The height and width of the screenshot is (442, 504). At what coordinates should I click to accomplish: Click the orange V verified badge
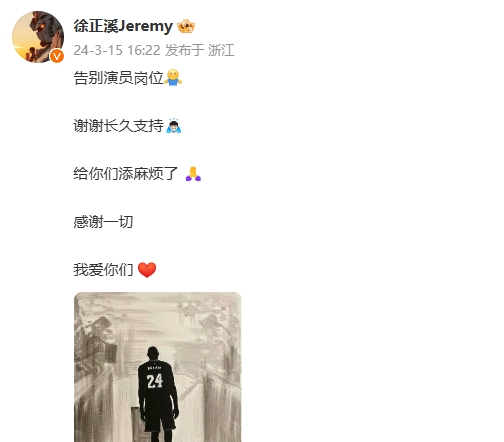57,56
